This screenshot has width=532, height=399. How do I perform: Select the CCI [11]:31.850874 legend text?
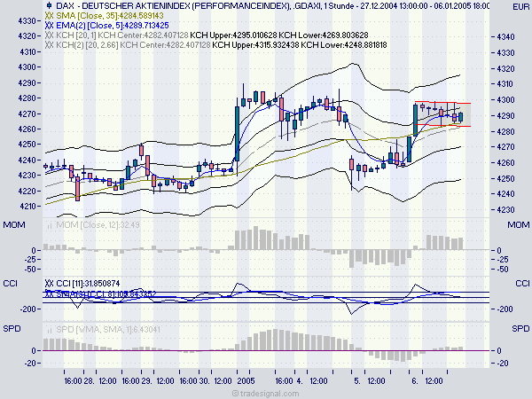[88, 284]
